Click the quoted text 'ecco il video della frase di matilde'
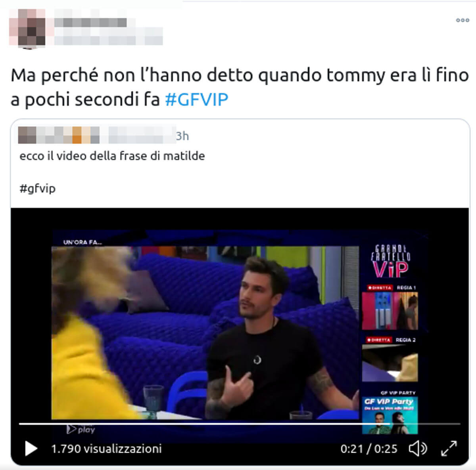 pos(112,156)
